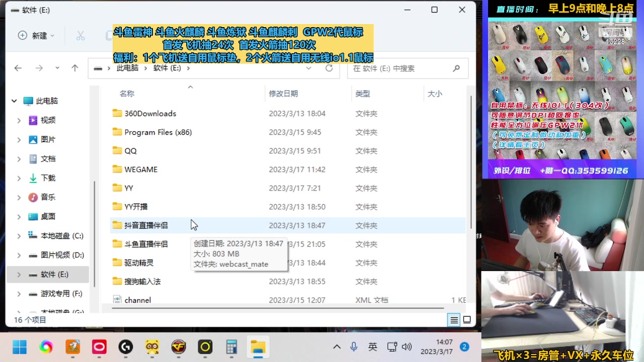Open 图片 in navigation pane
Image resolution: width=644 pixels, height=362 pixels.
(42, 140)
